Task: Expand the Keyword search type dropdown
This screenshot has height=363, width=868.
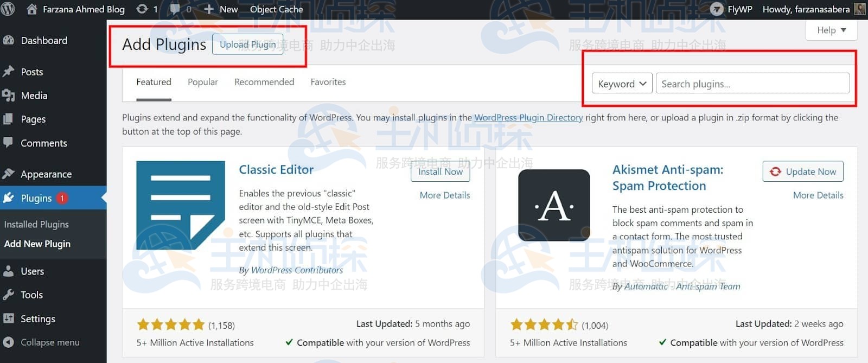Action: (622, 84)
